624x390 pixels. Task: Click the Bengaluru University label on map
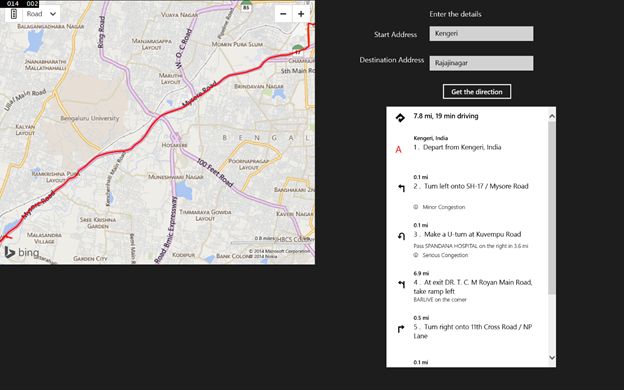click(90, 118)
